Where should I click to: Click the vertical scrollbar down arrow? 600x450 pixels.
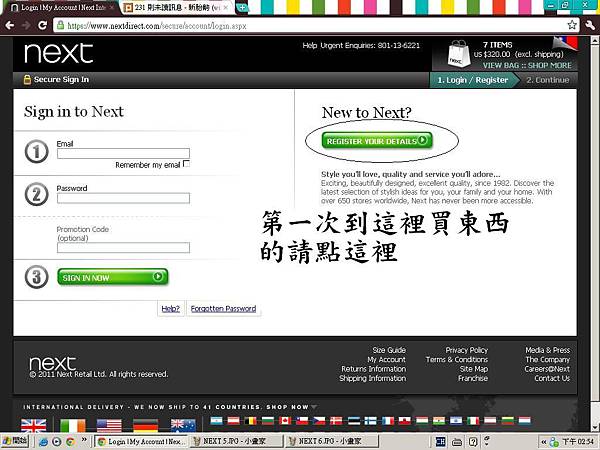(x=595, y=427)
